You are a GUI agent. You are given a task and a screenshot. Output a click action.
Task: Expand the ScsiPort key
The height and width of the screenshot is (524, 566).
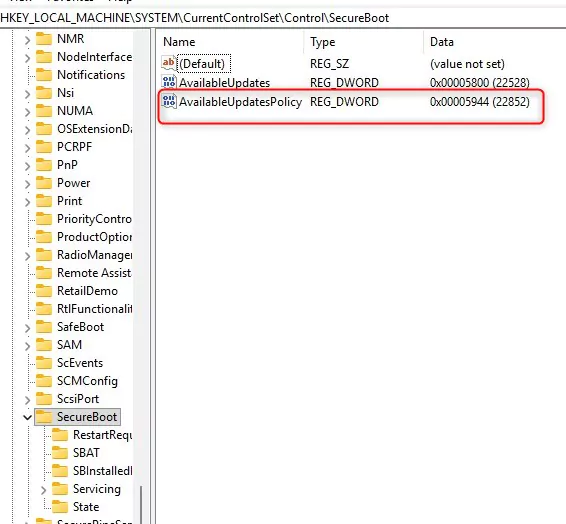27,400
